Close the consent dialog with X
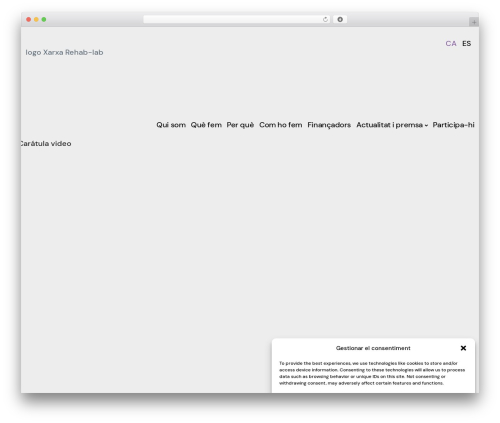 pos(463,348)
